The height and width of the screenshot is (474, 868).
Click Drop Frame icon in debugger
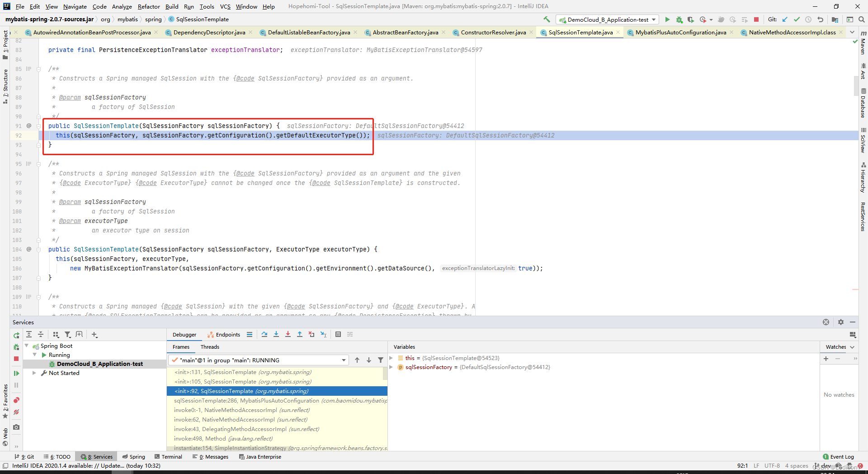click(x=311, y=334)
